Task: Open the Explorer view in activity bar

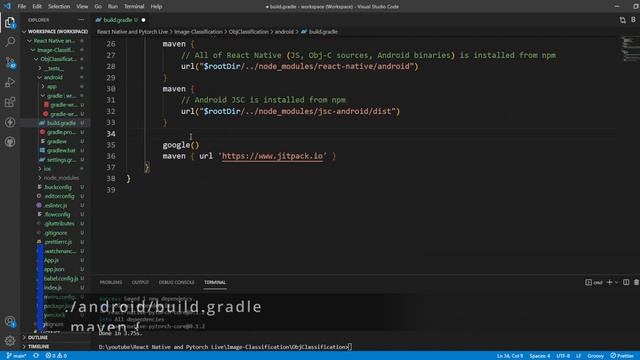Action: click(x=10, y=22)
